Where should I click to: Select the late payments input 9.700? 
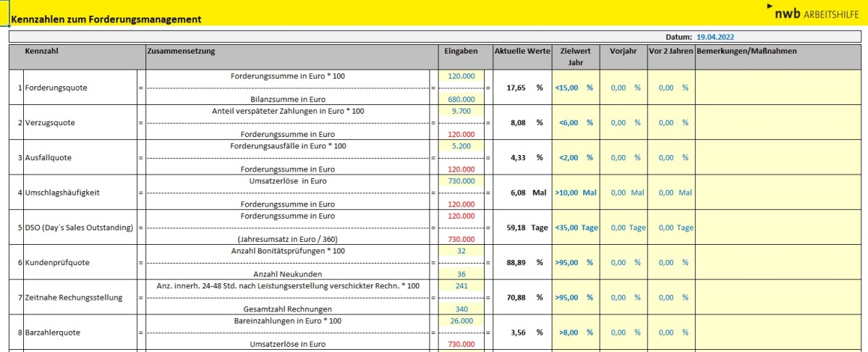(461, 111)
